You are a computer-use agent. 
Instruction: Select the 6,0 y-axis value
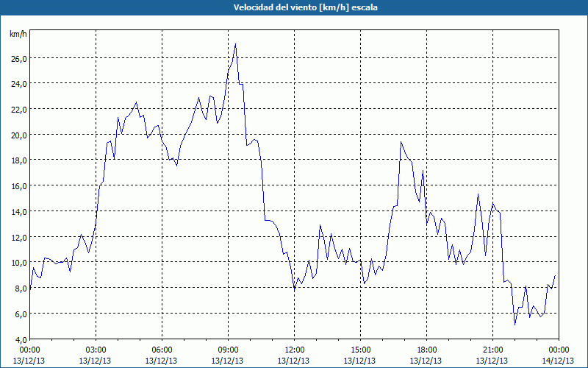tap(21, 314)
